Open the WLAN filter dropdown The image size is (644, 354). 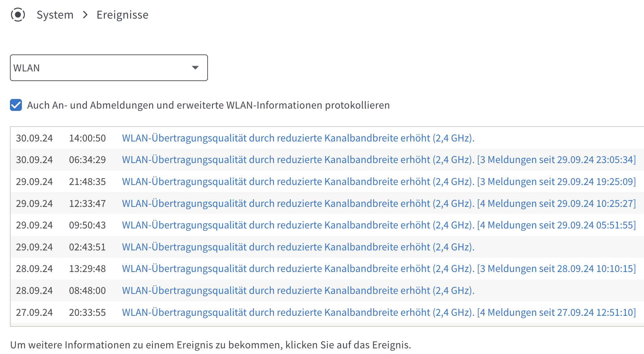click(109, 68)
